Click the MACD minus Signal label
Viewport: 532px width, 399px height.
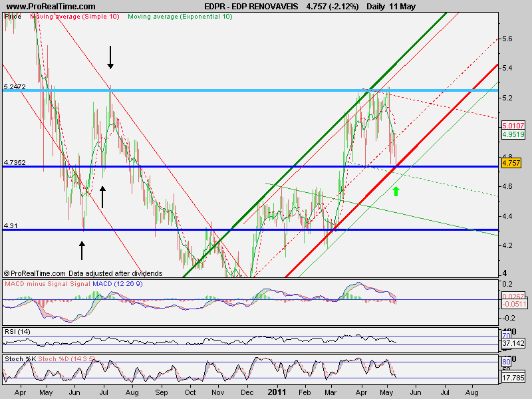37,284
